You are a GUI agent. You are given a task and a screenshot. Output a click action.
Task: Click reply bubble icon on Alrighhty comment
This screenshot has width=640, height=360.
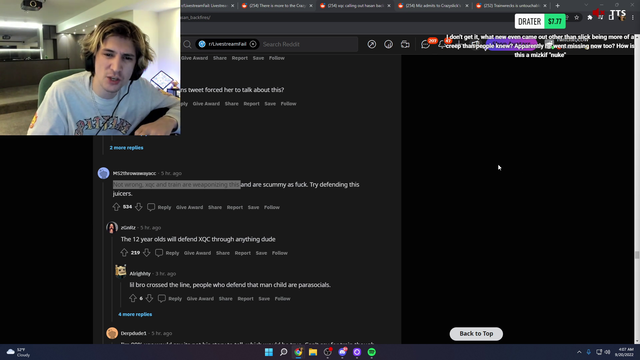click(x=162, y=298)
